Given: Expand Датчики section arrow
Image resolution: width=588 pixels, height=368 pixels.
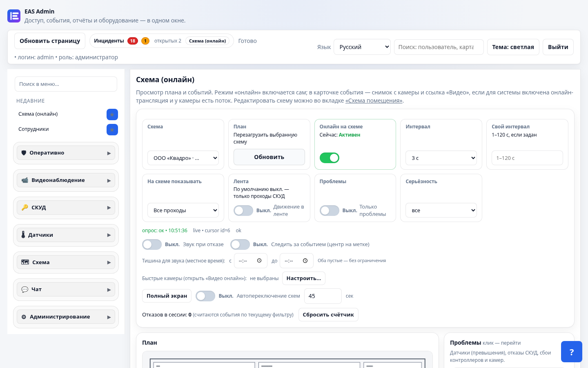Looking at the screenshot, I should point(109,235).
